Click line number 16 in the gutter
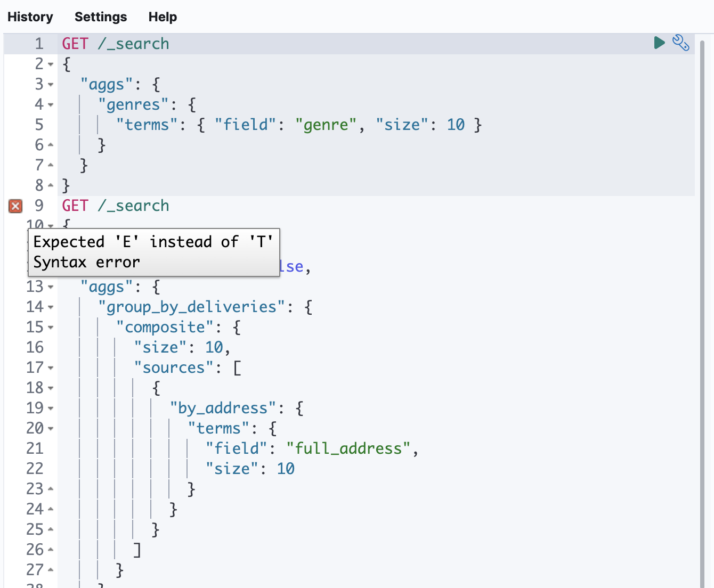 click(x=35, y=347)
